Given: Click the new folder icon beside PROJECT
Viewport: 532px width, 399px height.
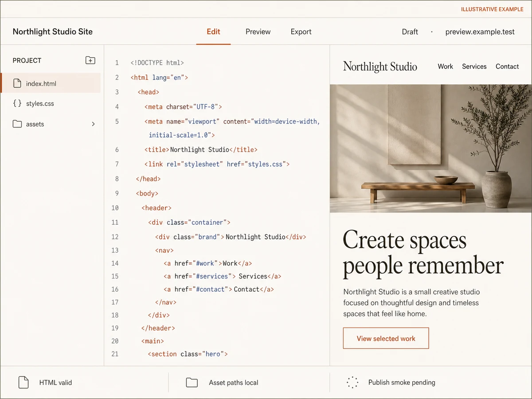Looking at the screenshot, I should pos(90,60).
